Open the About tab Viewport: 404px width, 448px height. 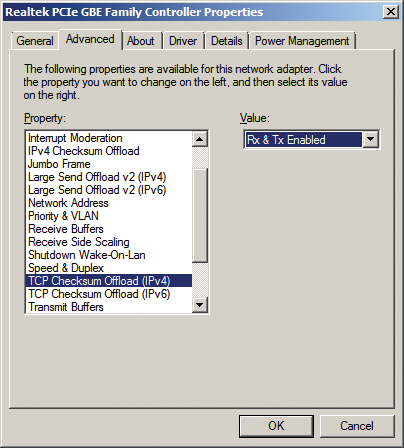click(x=141, y=41)
